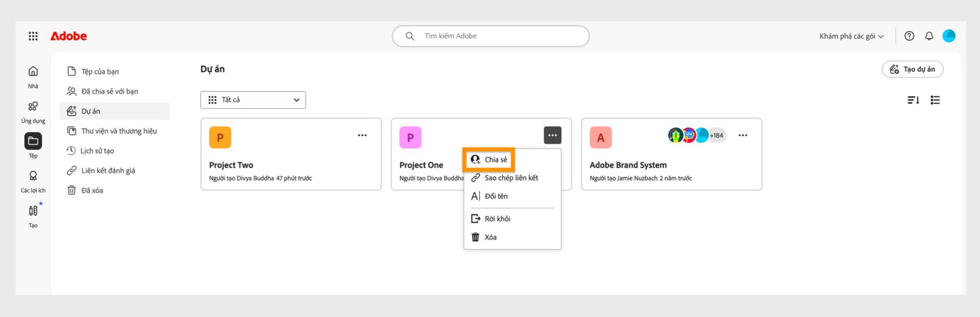Viewport: 980px width, 317px height.
Task: Open Các lợi ích in the sidebar
Action: [33, 182]
